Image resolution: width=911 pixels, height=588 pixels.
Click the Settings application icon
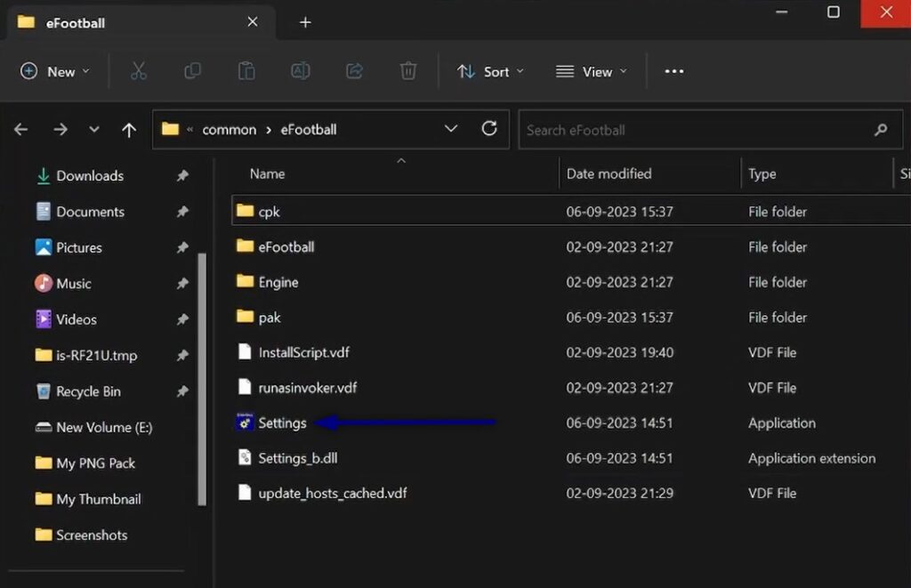click(x=245, y=422)
